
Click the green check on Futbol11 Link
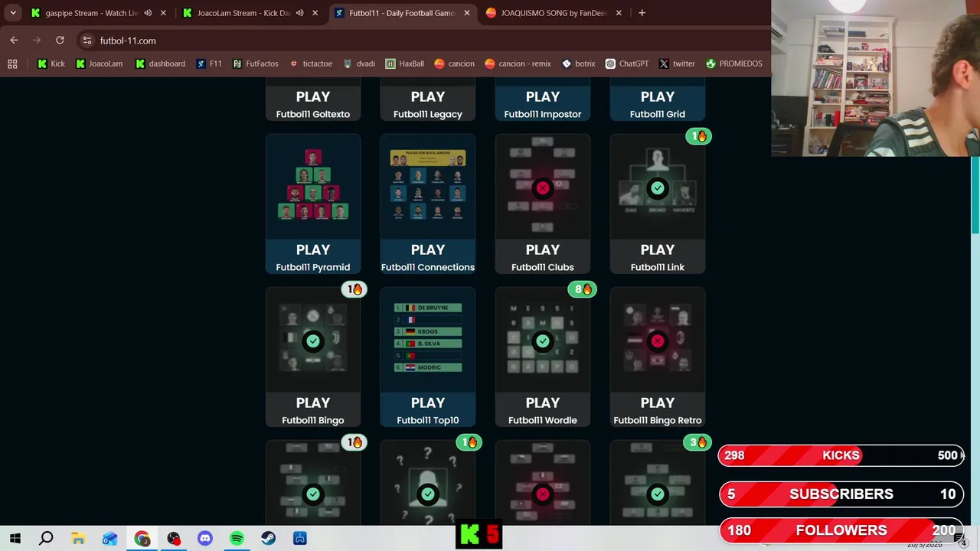[658, 187]
